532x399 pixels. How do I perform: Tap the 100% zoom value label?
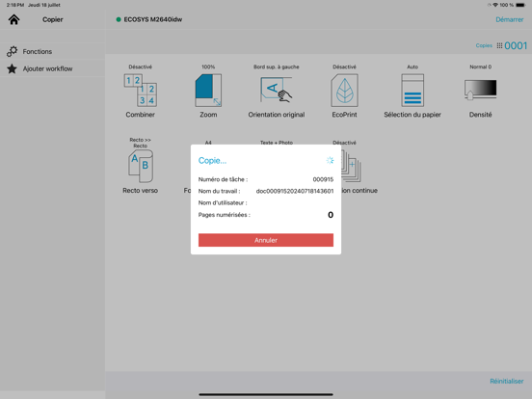(x=208, y=66)
